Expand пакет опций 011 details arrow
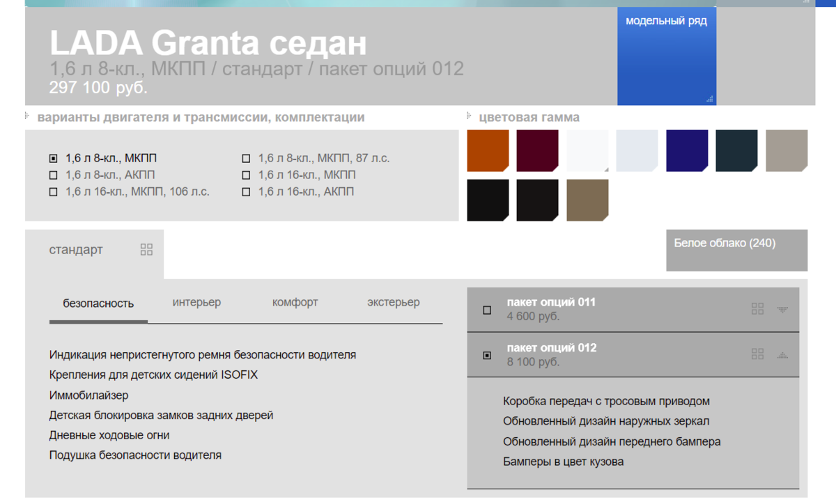Screen dimensions: 836x504 pyautogui.click(x=782, y=310)
